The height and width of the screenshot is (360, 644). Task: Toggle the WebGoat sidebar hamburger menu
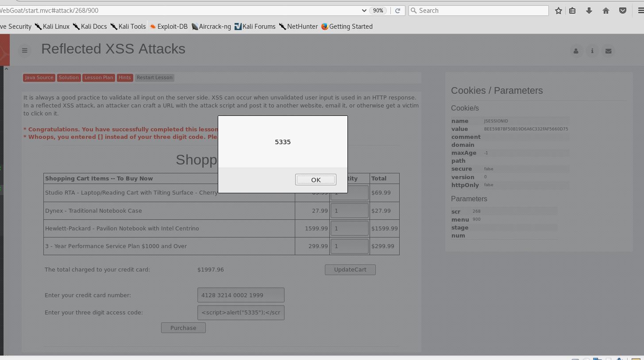(25, 50)
